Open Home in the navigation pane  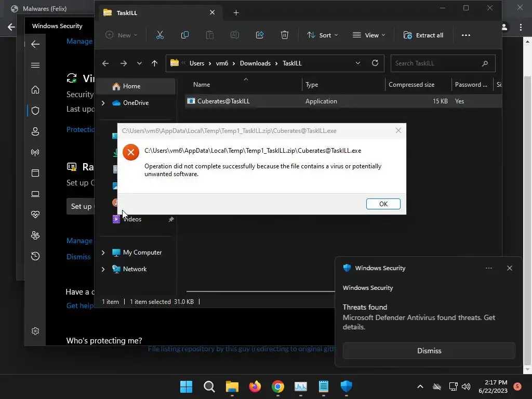click(136, 86)
